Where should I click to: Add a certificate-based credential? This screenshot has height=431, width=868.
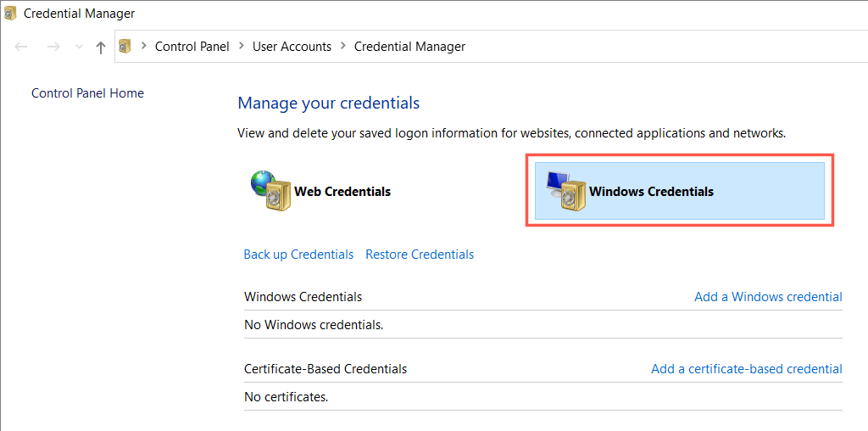746,369
